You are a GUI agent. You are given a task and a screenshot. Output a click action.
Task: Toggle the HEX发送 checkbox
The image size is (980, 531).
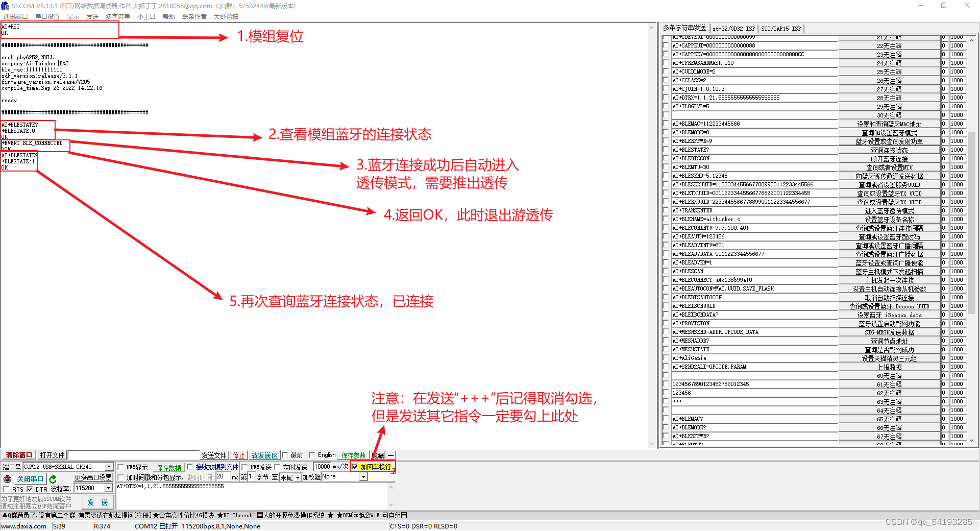pyautogui.click(x=244, y=467)
